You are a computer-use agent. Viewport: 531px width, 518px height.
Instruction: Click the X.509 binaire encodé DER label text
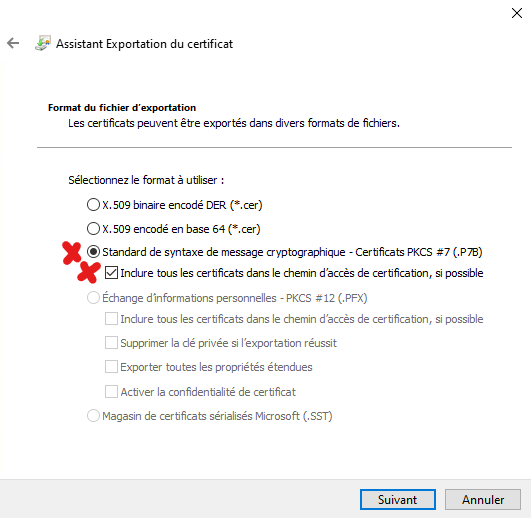pyautogui.click(x=182, y=205)
